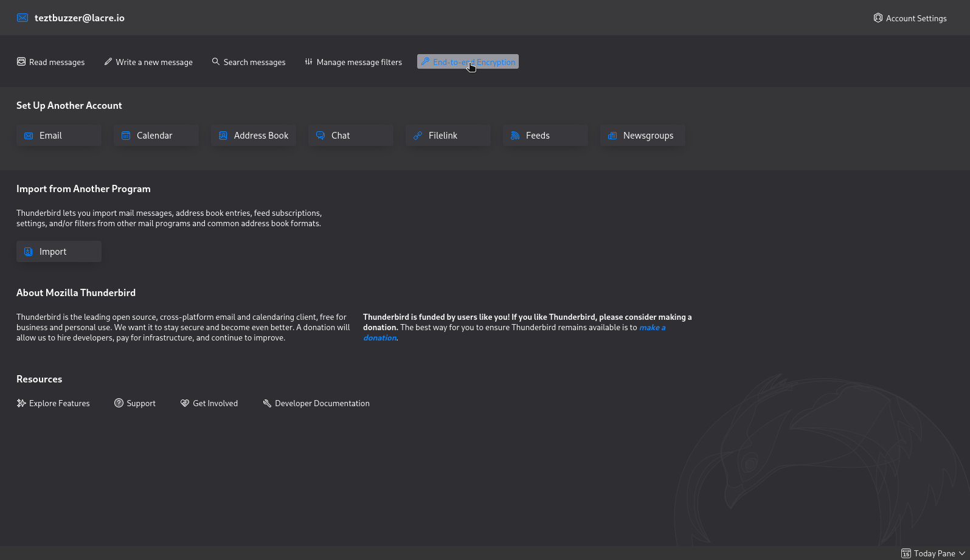Click the Set Up Another Account heading
970x560 pixels.
point(69,105)
